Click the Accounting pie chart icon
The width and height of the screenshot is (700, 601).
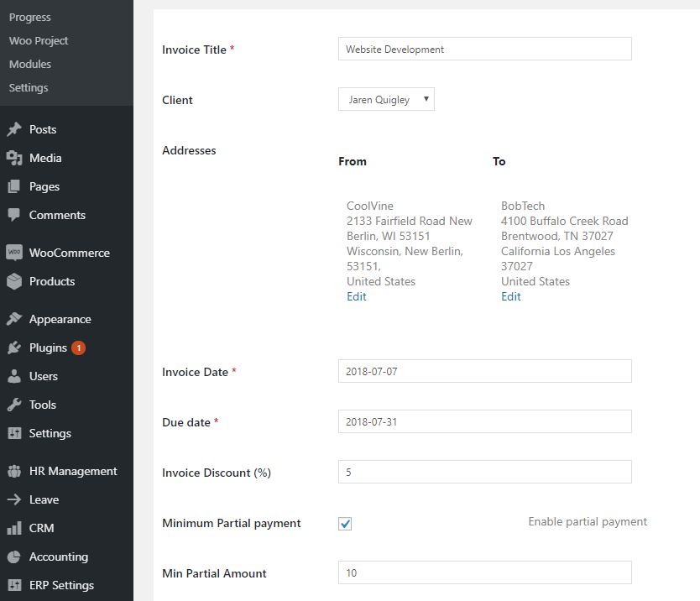coord(14,557)
